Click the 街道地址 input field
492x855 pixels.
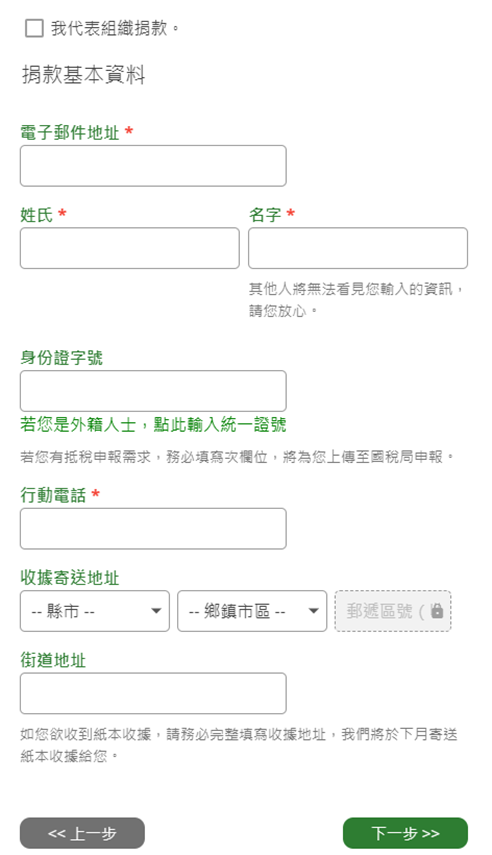pos(153,693)
